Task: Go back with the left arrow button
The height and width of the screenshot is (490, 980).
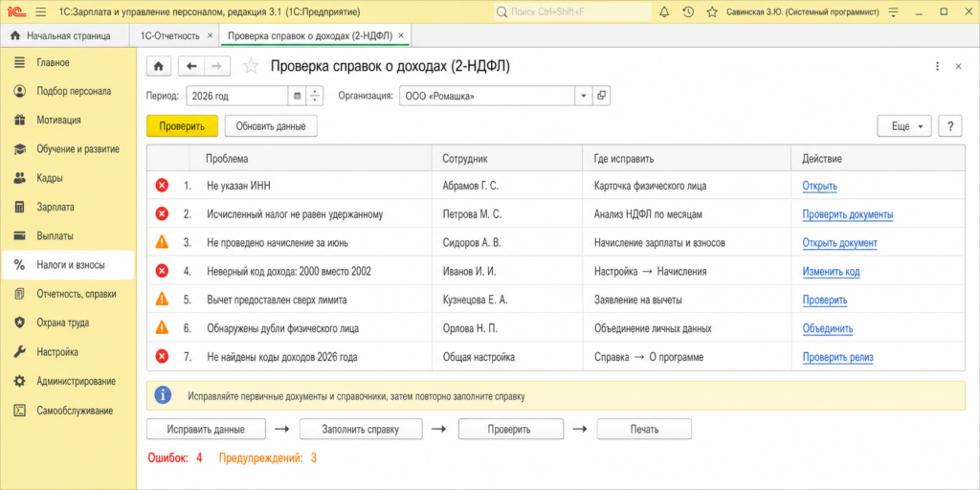Action: 191,66
